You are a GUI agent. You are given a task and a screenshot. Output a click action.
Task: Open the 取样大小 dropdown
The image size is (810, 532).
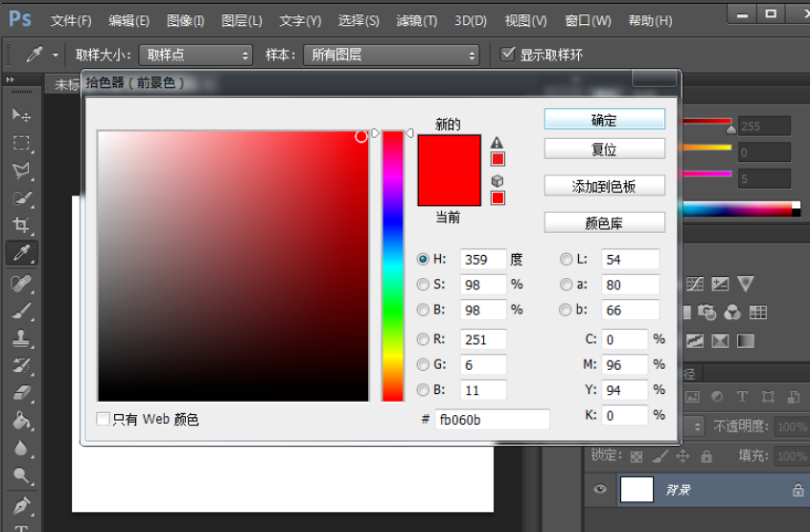(196, 55)
